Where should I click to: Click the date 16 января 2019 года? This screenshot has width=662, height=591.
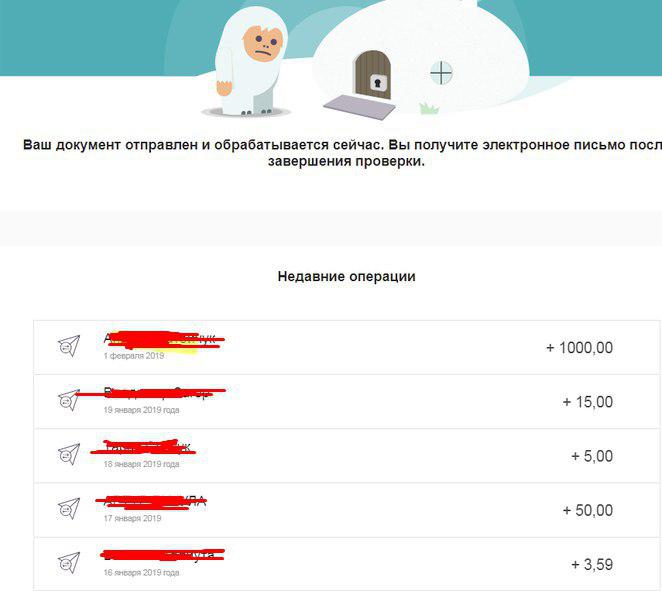[x=141, y=572]
